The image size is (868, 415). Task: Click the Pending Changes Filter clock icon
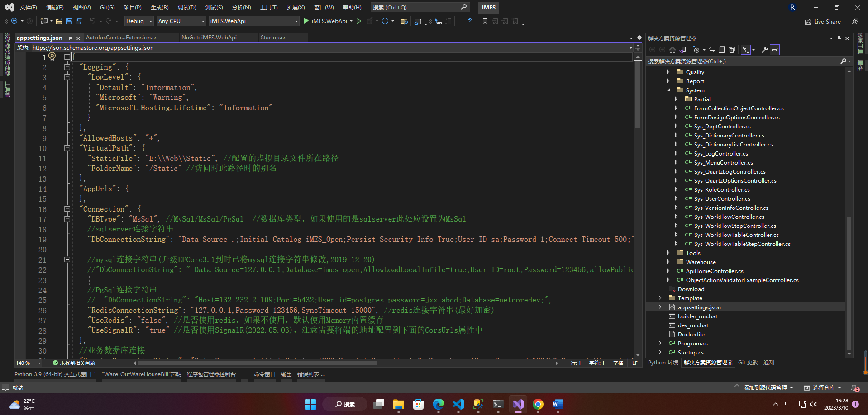696,50
